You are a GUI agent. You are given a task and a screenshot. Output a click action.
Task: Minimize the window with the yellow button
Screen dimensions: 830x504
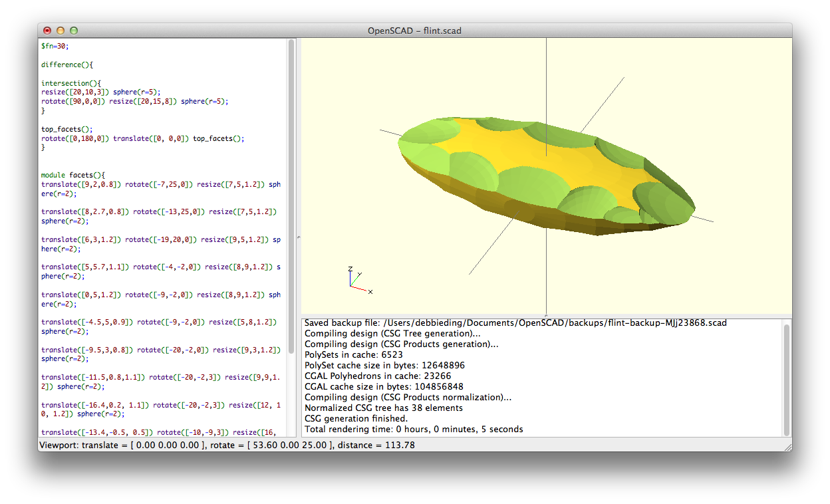point(61,31)
